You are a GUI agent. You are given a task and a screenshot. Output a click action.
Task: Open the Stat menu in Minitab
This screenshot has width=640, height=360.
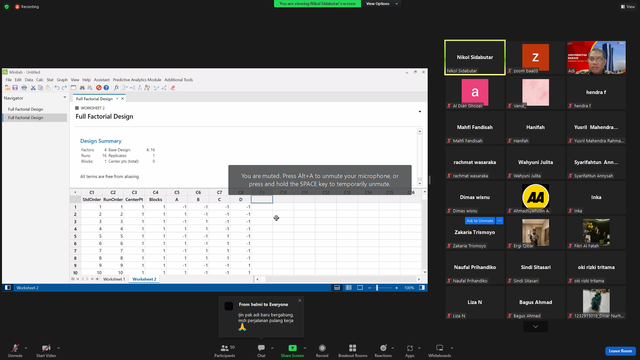point(50,80)
